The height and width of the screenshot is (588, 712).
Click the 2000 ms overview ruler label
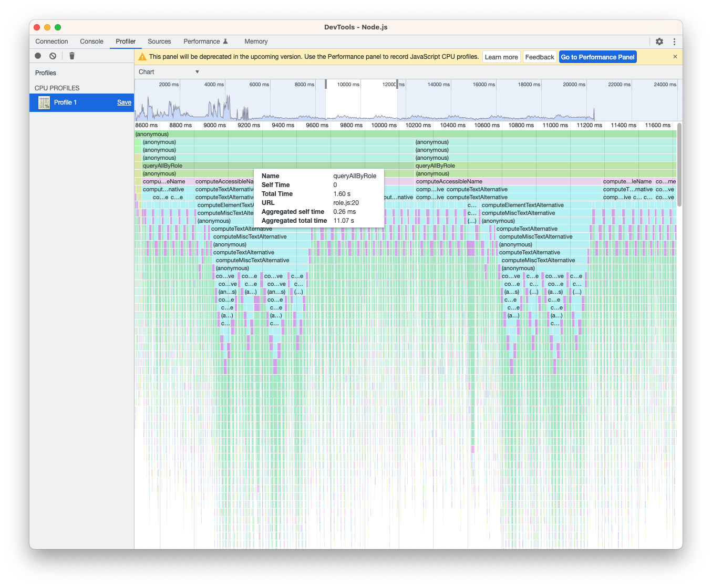pyautogui.click(x=169, y=85)
